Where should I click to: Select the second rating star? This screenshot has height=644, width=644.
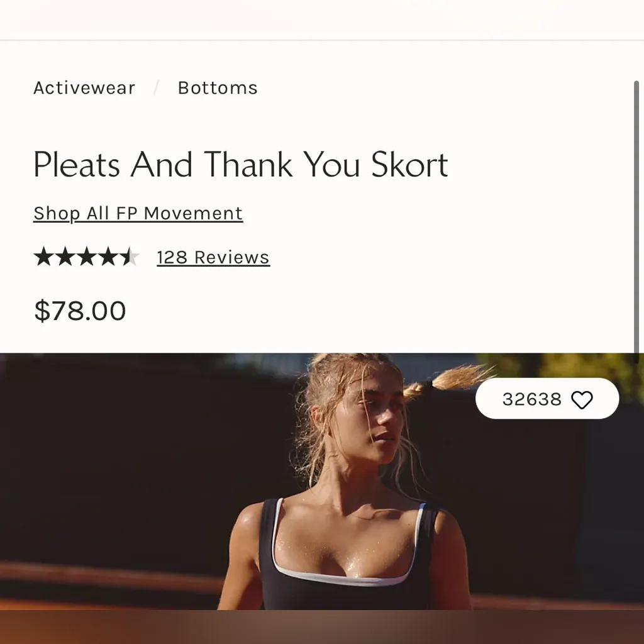(65, 257)
